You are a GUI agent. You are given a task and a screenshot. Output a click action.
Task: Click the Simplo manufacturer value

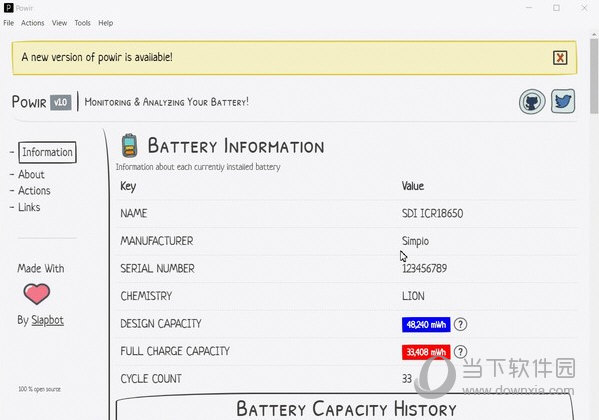click(415, 241)
